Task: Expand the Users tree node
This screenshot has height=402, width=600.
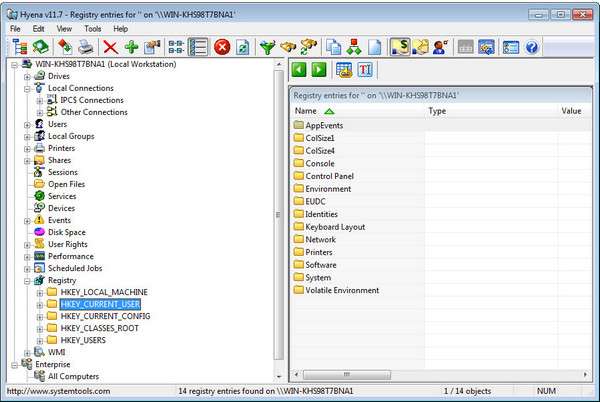Action: tap(27, 125)
